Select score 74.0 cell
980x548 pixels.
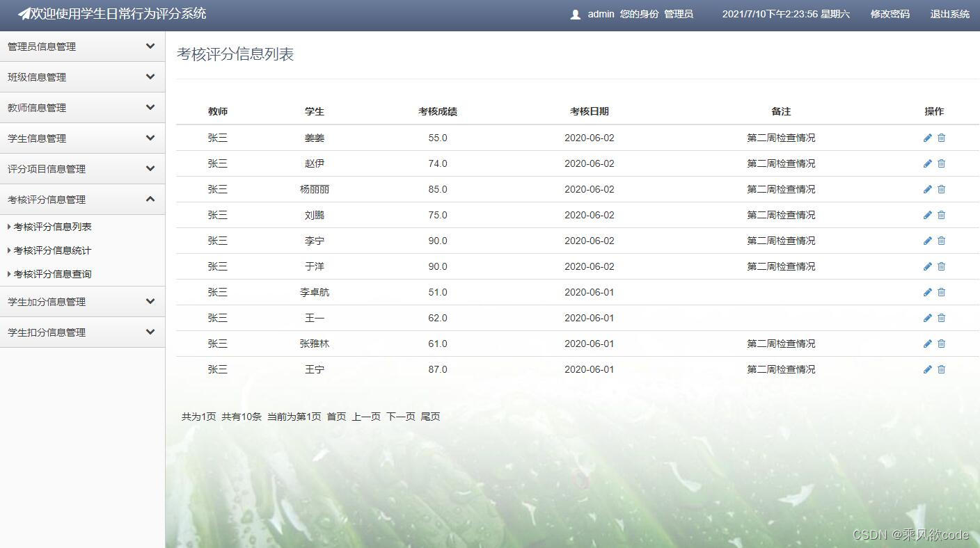[x=438, y=163]
